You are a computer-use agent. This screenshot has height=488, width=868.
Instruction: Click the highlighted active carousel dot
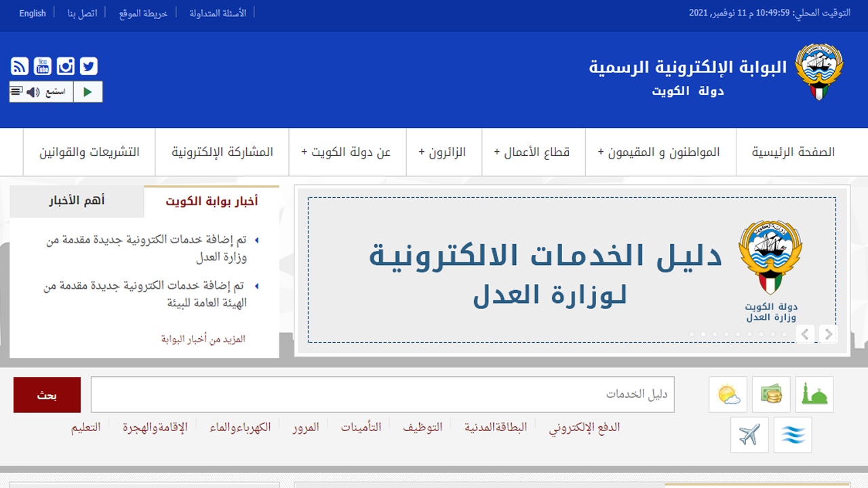tap(703, 334)
